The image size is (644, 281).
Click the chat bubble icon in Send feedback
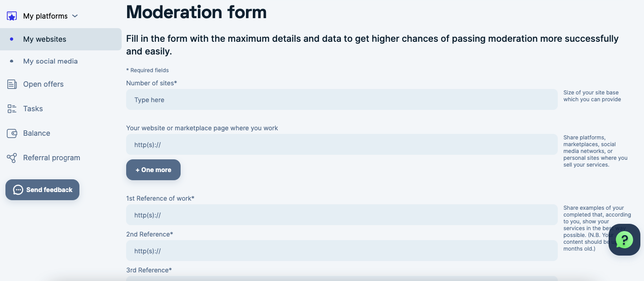pos(18,190)
